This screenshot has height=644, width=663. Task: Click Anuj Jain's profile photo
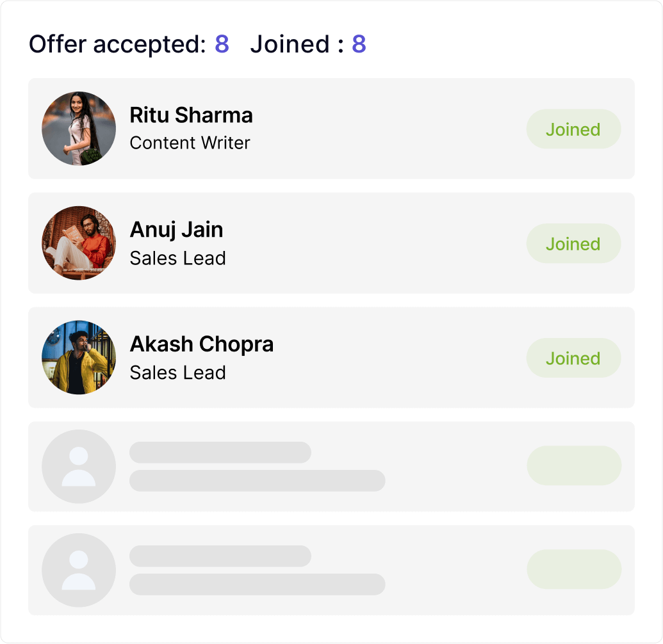click(79, 243)
